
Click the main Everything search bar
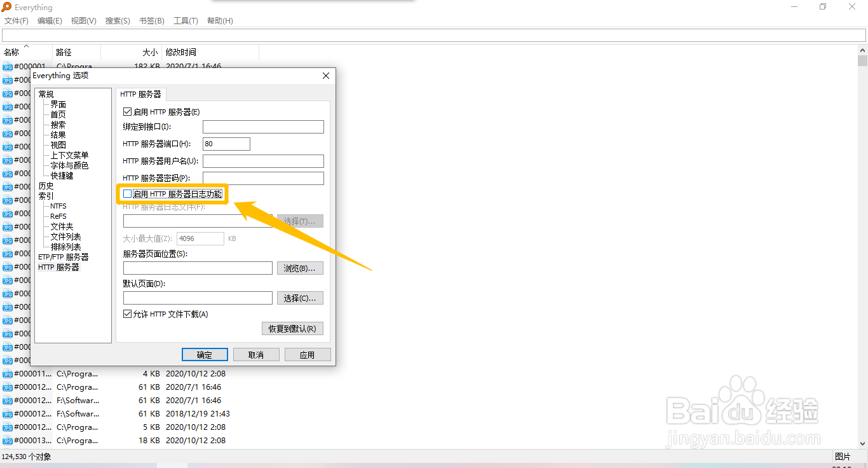click(x=434, y=36)
